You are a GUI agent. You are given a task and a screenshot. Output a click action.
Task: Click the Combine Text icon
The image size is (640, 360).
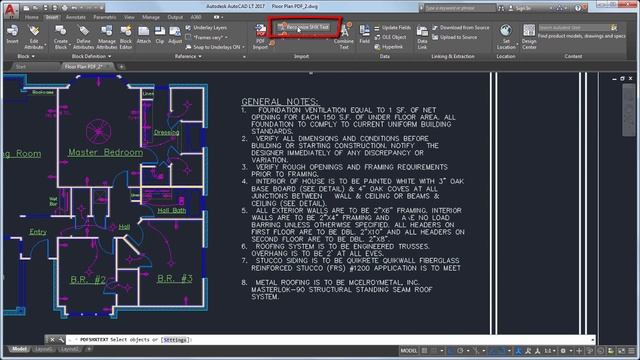(344, 31)
